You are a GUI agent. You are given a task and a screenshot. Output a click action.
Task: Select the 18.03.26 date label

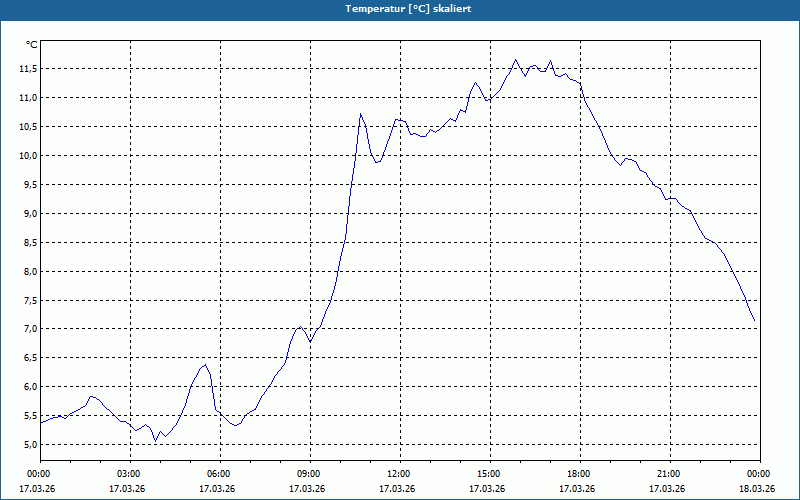tap(757, 489)
